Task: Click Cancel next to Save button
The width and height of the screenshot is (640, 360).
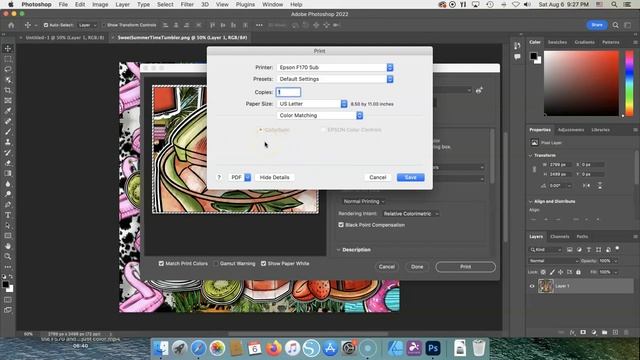Action: click(x=378, y=178)
